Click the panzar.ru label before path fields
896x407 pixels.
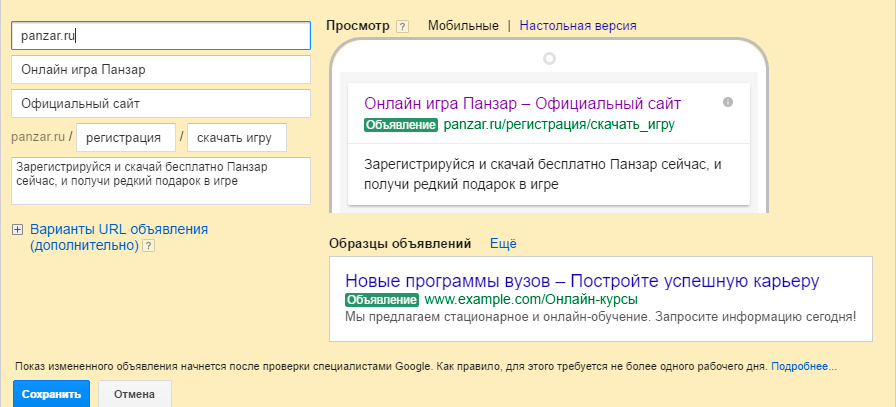tap(38, 138)
